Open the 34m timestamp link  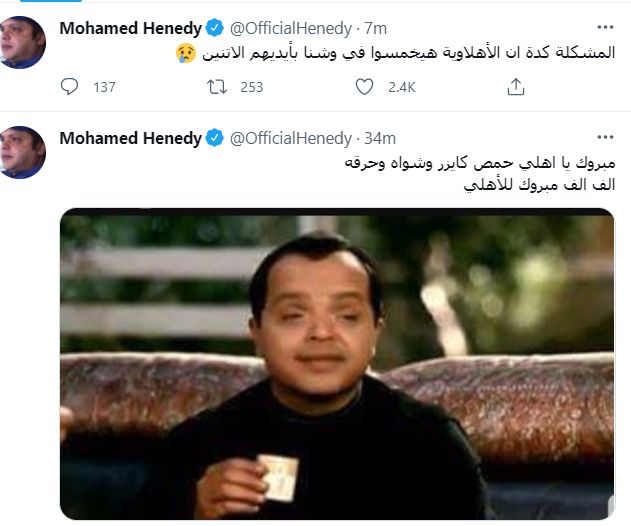(x=380, y=138)
